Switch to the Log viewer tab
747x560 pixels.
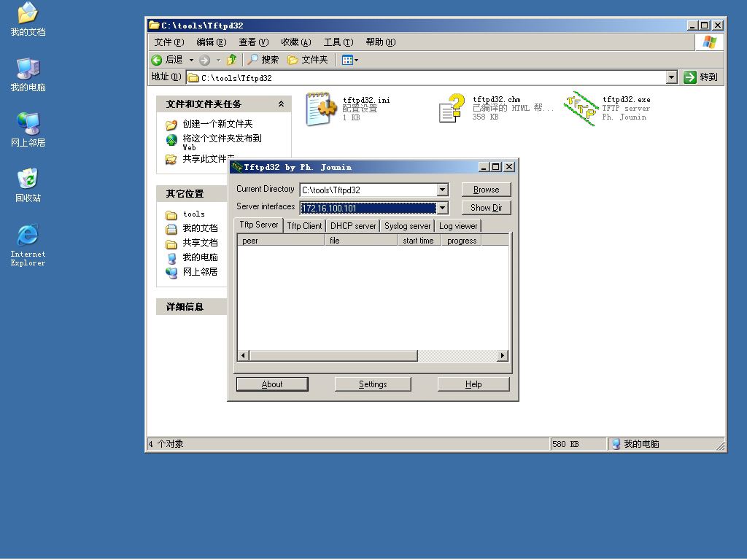pos(458,226)
